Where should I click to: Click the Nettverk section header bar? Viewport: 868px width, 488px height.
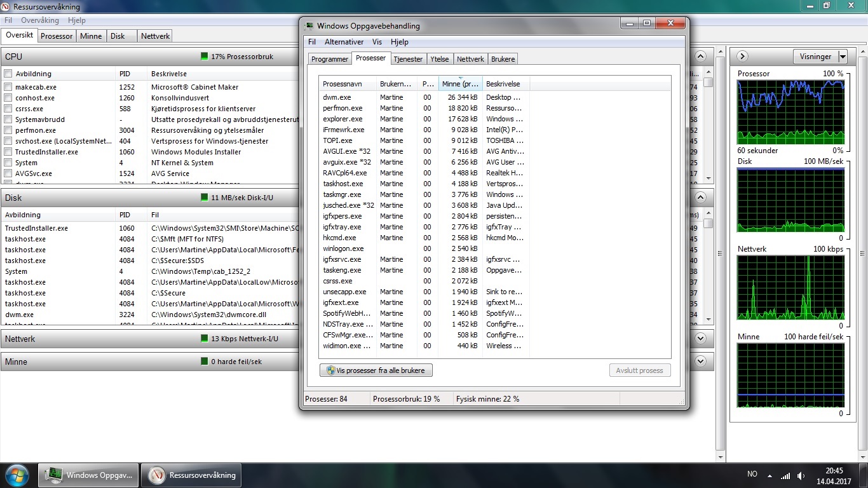coord(356,339)
